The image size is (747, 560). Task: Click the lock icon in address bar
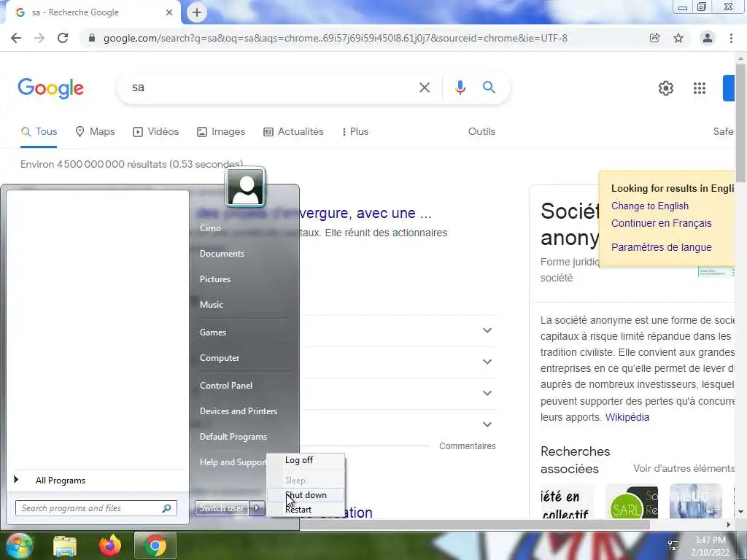coord(92,38)
